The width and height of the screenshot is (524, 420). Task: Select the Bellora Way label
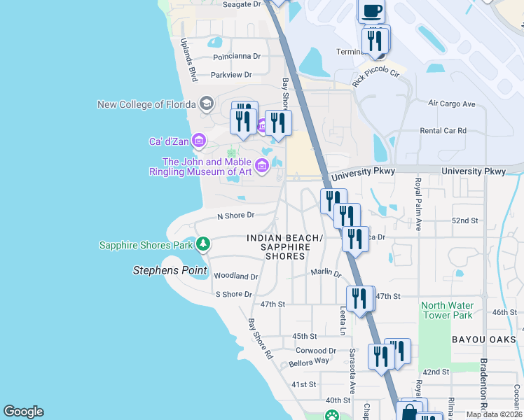309,362
